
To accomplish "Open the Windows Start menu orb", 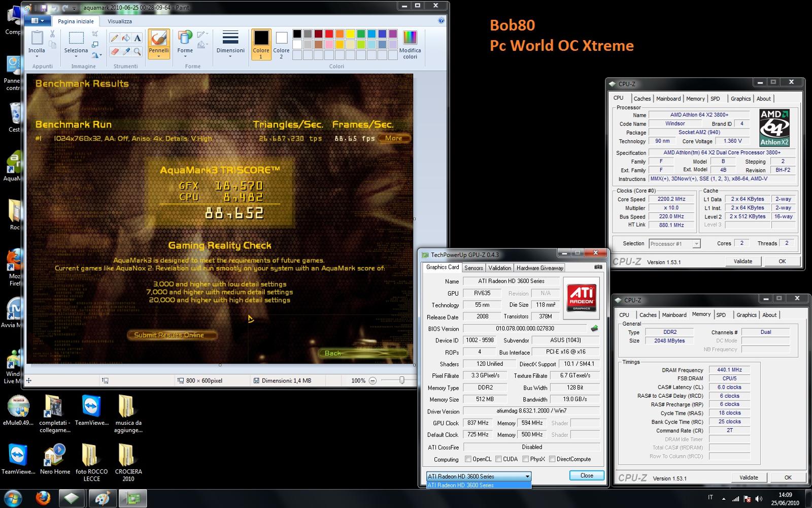I will [13, 498].
